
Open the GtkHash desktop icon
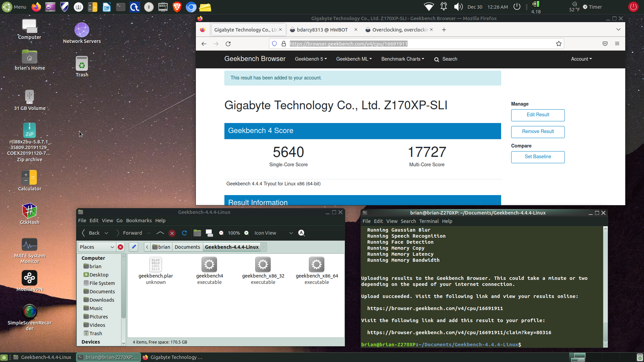[30, 211]
